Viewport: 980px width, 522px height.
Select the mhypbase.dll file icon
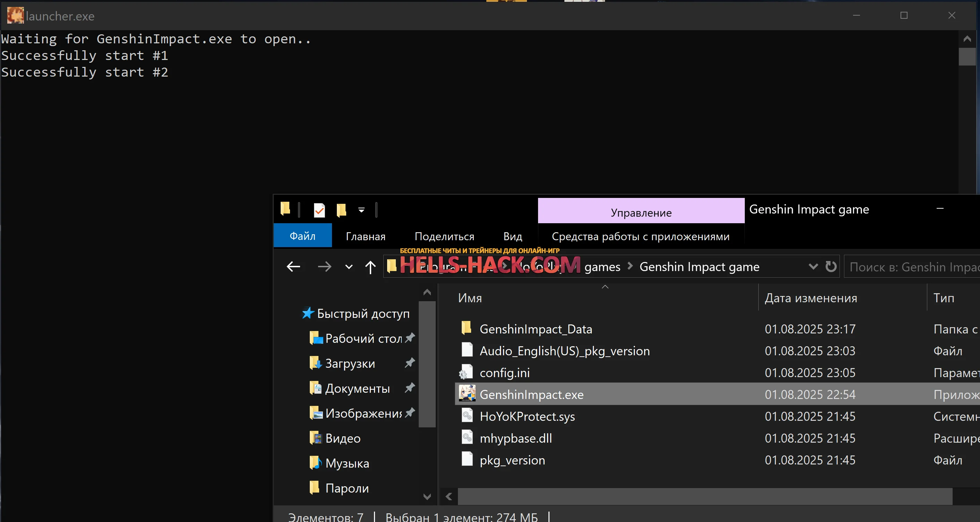(467, 437)
